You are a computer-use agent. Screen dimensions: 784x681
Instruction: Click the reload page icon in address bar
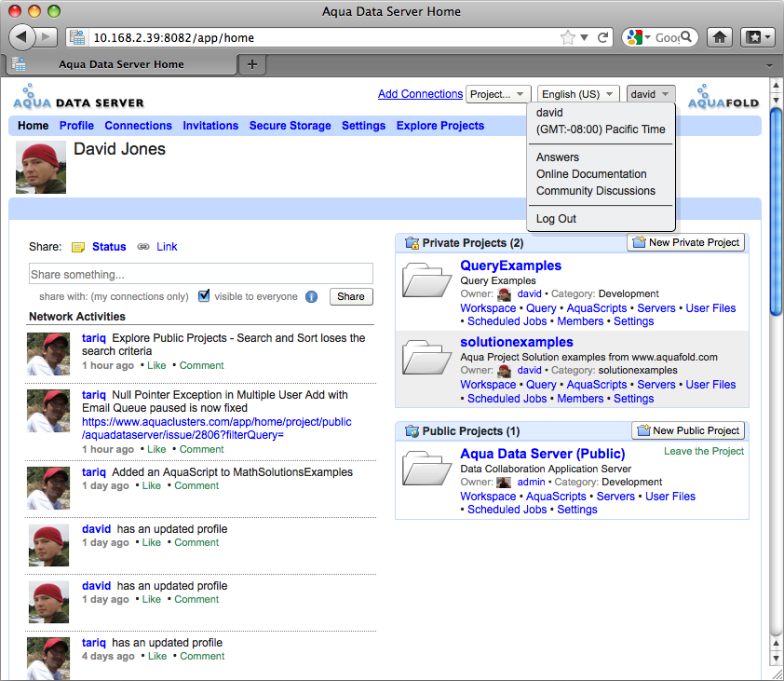click(x=603, y=37)
